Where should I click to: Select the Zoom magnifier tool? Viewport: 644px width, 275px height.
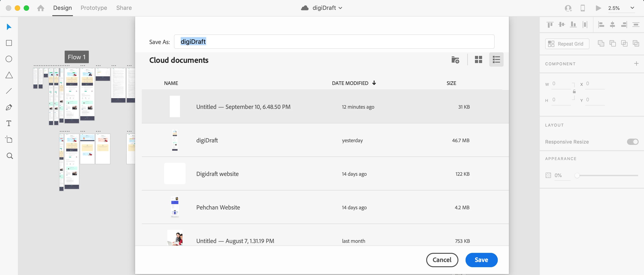click(x=9, y=156)
